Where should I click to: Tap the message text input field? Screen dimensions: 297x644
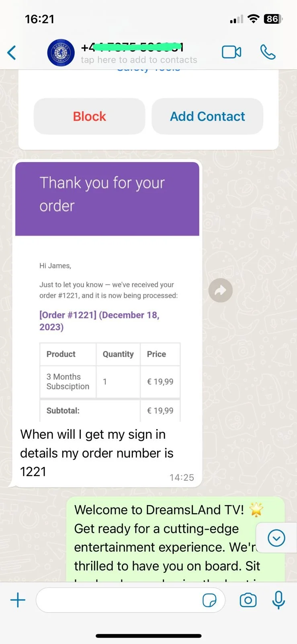click(119, 600)
